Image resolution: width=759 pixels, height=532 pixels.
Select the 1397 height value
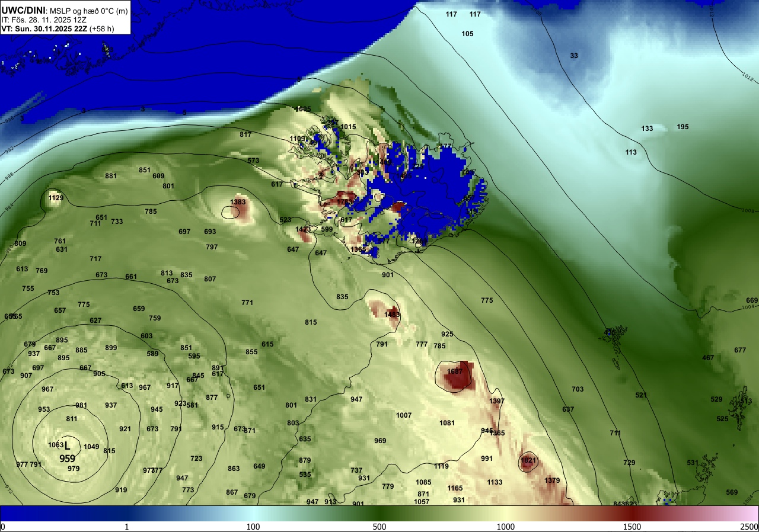pyautogui.click(x=497, y=401)
